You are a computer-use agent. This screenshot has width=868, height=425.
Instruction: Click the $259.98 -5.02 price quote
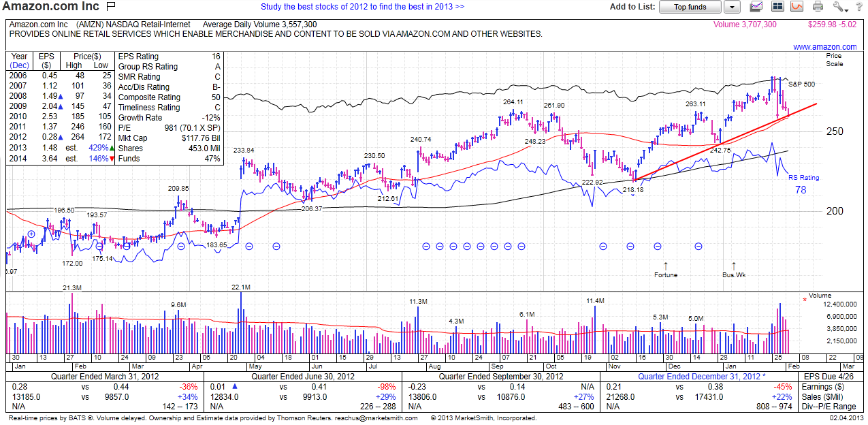(x=831, y=25)
